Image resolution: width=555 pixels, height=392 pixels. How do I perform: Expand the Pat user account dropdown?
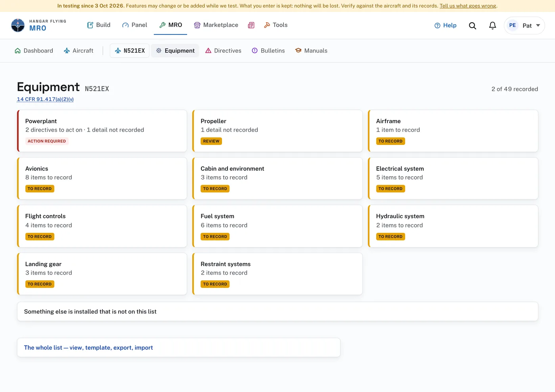click(524, 25)
